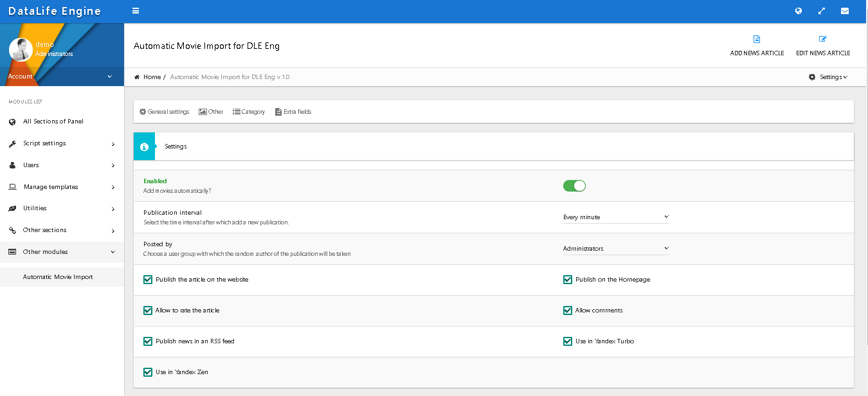Click the Edit News Article pencil icon
Image resolution: width=868 pixels, height=396 pixels.
(823, 39)
